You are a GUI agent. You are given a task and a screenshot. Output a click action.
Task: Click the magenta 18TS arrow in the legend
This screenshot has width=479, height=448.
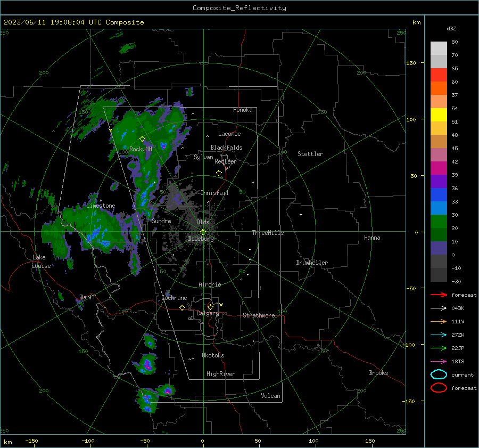click(439, 362)
